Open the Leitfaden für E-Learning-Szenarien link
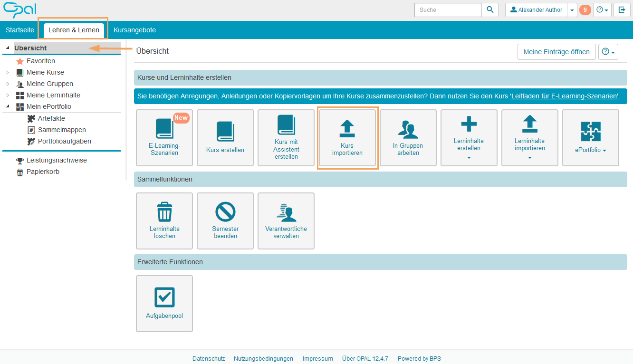 point(564,96)
